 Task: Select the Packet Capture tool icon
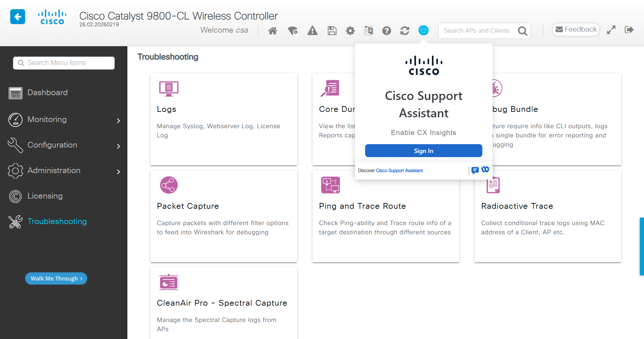coord(168,185)
